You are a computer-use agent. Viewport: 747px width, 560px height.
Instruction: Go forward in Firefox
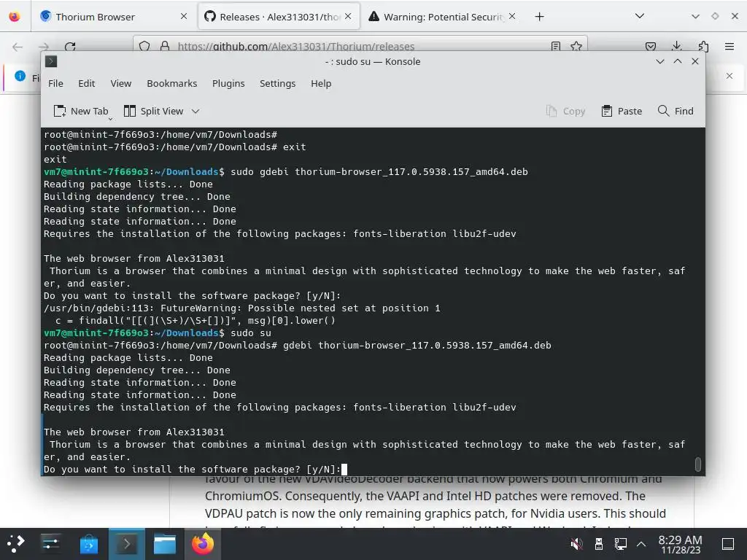click(44, 47)
